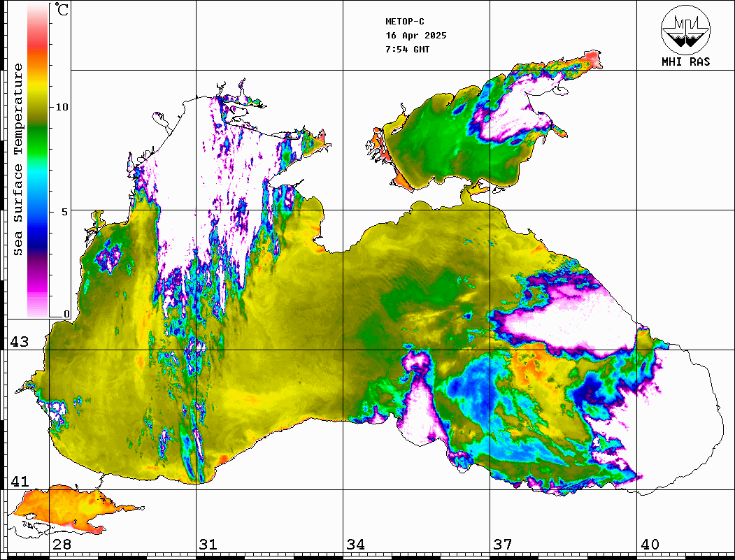
Task: Click longitude label '40'
Action: [650, 544]
